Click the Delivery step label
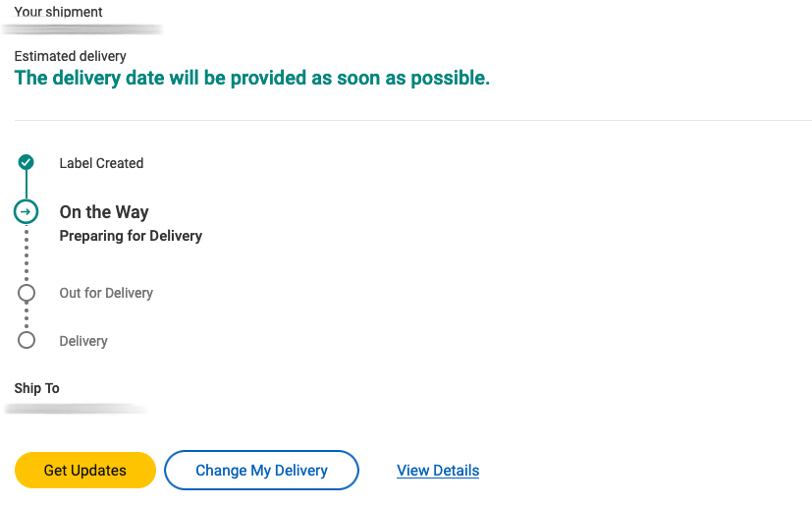The height and width of the screenshot is (507, 812). [x=83, y=341]
